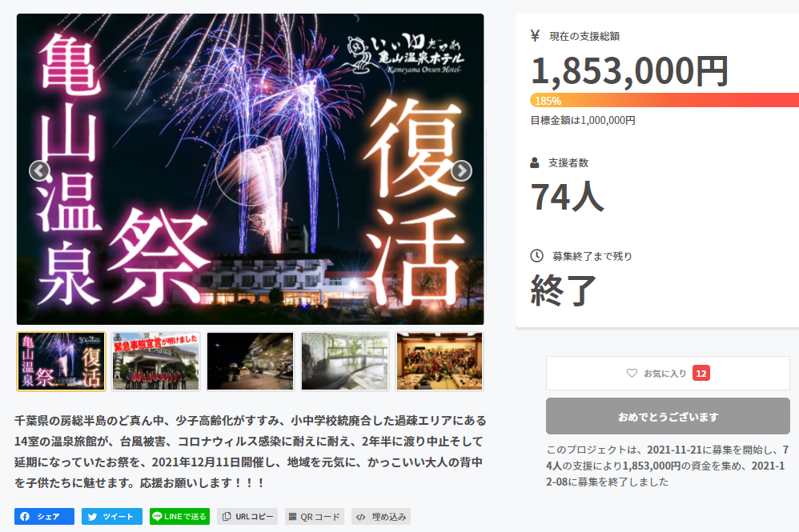Send the project via LINE
The height and width of the screenshot is (532, 799).
[179, 516]
